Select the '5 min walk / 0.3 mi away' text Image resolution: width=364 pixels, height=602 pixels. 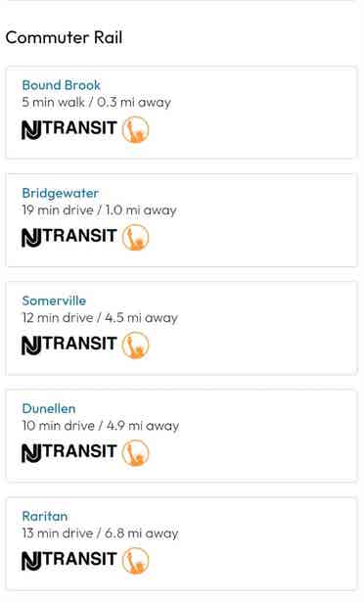[x=96, y=103]
